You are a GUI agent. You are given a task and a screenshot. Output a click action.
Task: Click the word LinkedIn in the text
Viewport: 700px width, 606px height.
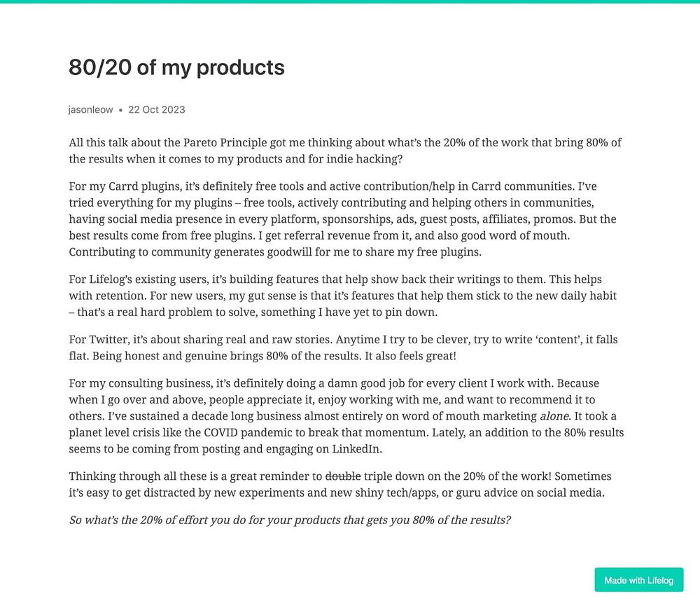click(x=356, y=448)
